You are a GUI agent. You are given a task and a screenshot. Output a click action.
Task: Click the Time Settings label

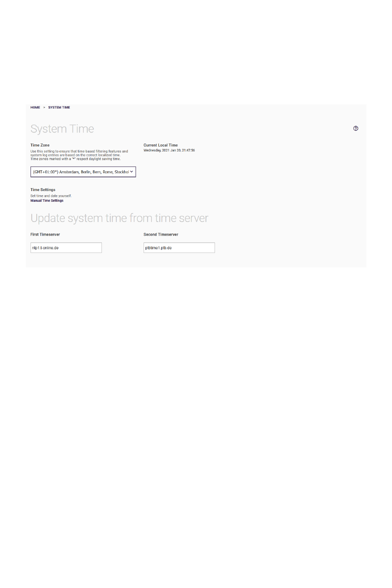pyautogui.click(x=43, y=190)
